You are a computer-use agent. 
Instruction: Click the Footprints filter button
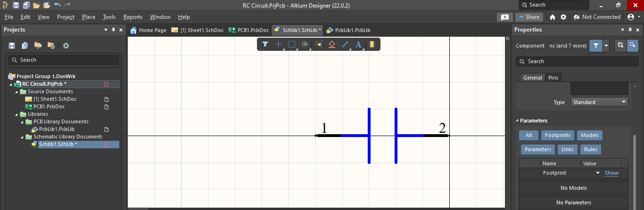coord(557,135)
